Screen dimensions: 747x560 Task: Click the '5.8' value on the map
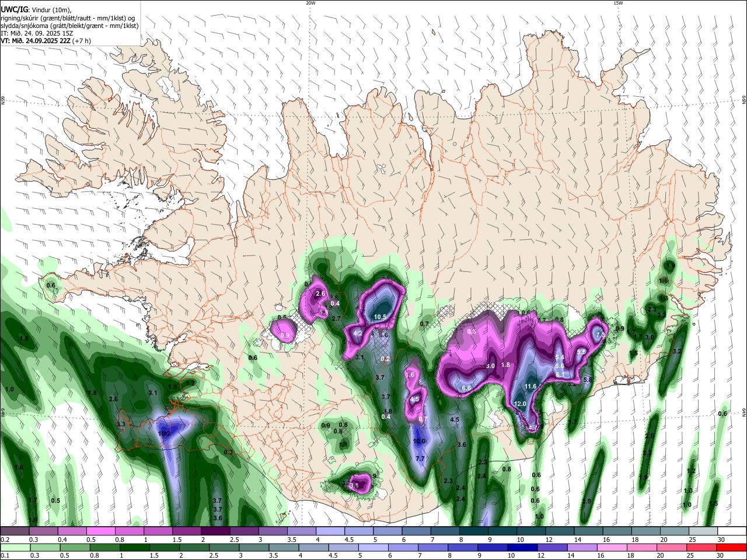click(x=588, y=380)
